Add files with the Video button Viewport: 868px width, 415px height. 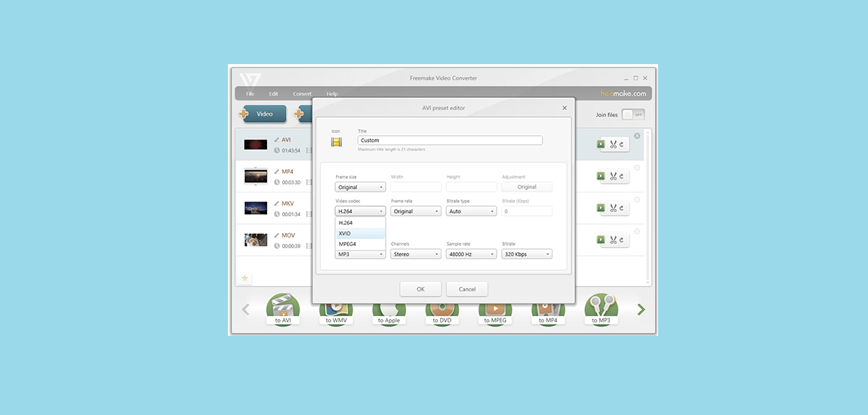pos(265,113)
